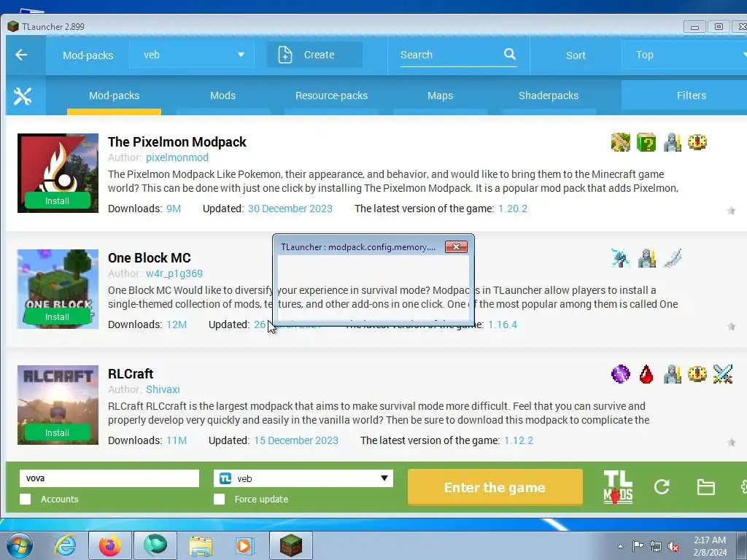Click Pixelmon's green question block icon
The image size is (747, 560).
(646, 142)
